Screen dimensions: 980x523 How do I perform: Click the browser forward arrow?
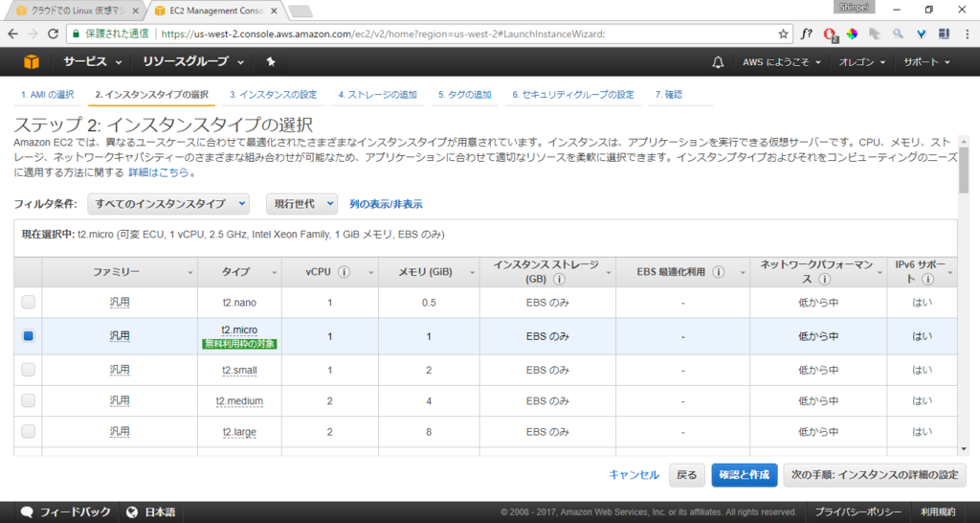pyautogui.click(x=33, y=34)
